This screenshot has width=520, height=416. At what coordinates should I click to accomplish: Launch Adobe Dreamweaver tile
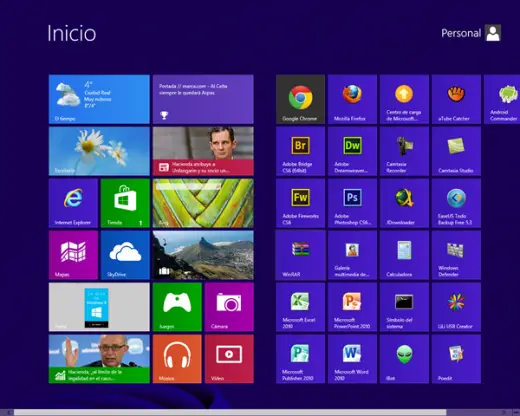point(352,151)
